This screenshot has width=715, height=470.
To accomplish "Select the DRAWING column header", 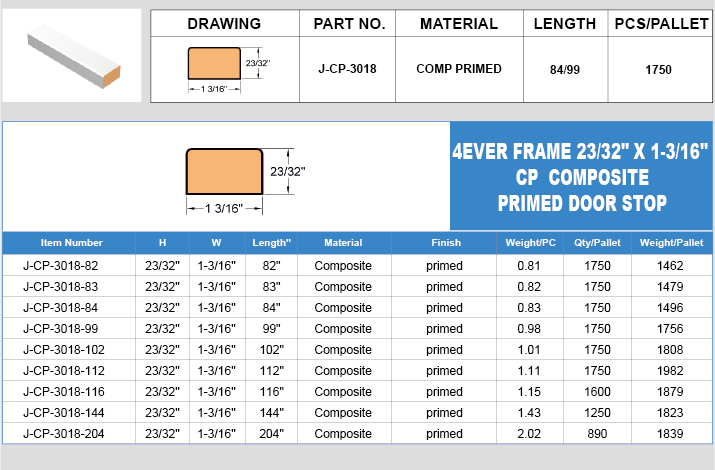I will [224, 24].
